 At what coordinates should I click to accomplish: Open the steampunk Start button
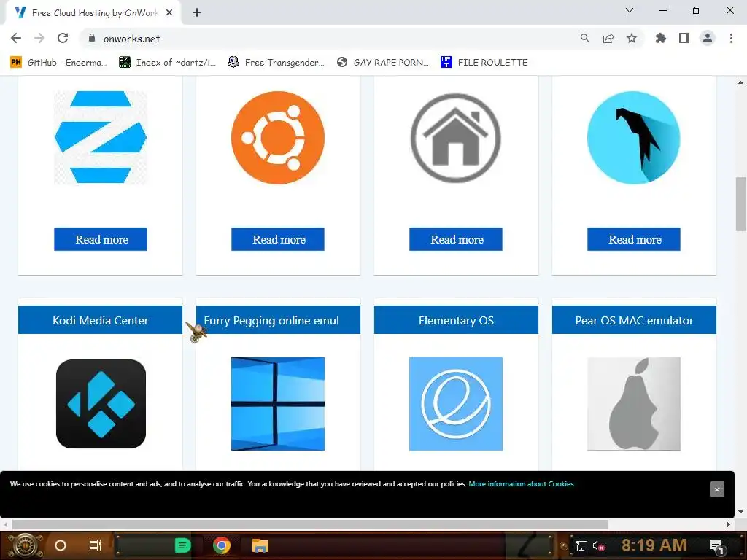click(26, 545)
